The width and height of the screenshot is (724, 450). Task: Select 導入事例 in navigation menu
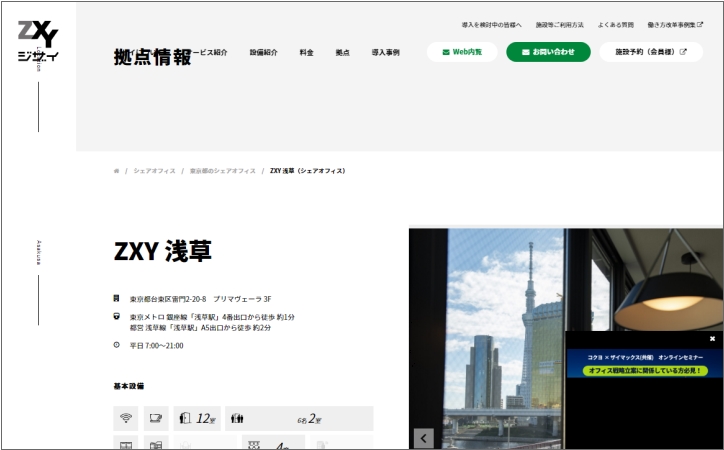(386, 53)
